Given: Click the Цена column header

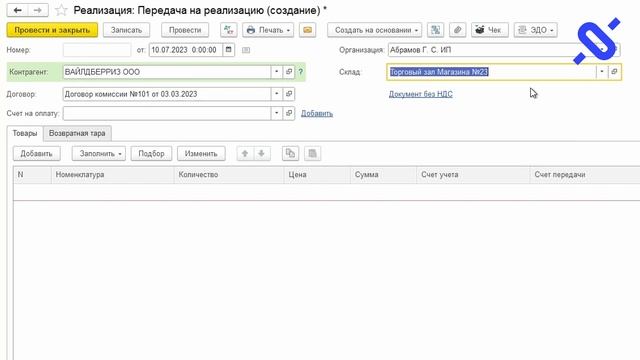Looking at the screenshot, I should click(x=317, y=175).
